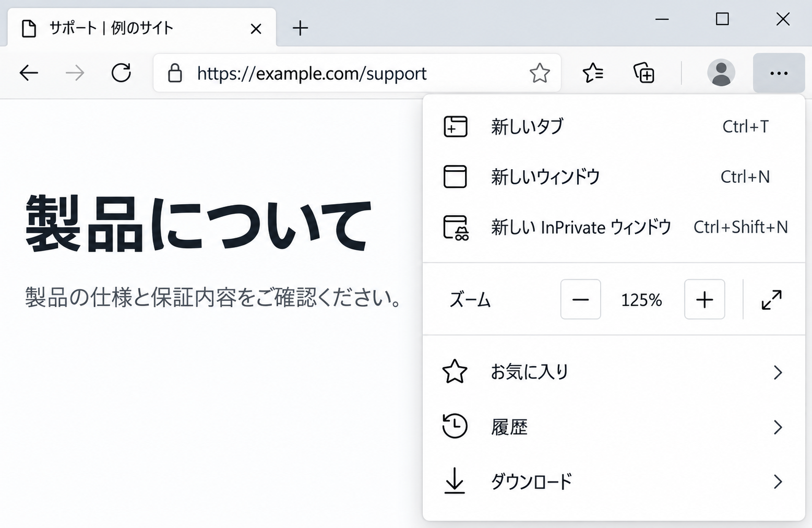Close the Settings and more menu button
The height and width of the screenshot is (528, 812).
tap(779, 73)
